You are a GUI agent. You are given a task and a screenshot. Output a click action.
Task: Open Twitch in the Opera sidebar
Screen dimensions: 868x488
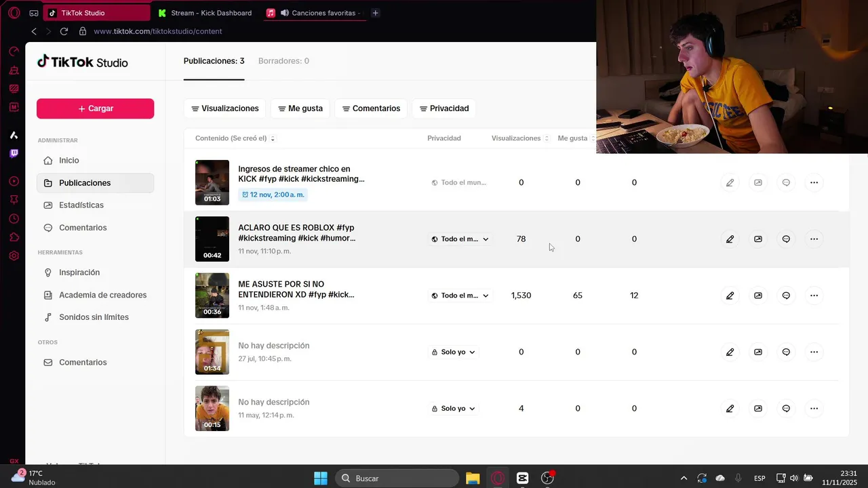(x=14, y=154)
